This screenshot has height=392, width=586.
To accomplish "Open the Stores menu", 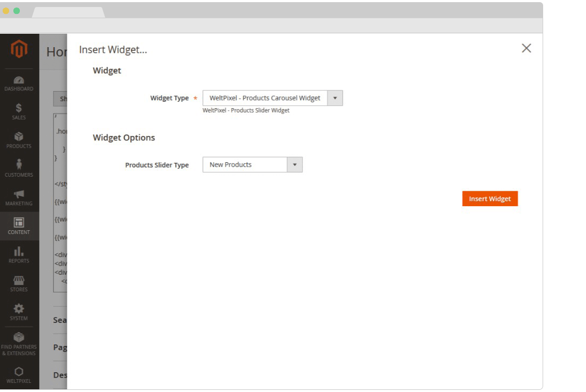I will 19,283.
